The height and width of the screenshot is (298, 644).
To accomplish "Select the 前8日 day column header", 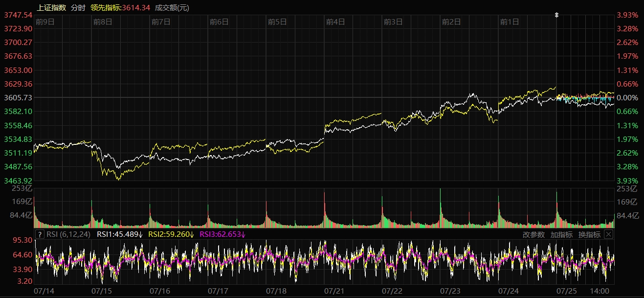I will tap(103, 22).
